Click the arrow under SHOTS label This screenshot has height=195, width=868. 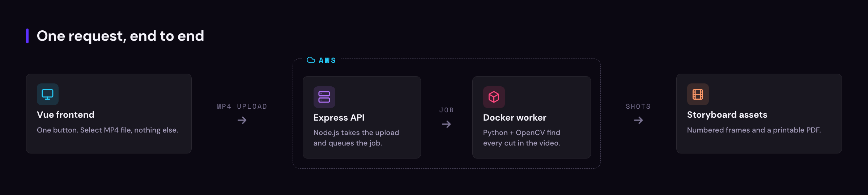pos(638,120)
